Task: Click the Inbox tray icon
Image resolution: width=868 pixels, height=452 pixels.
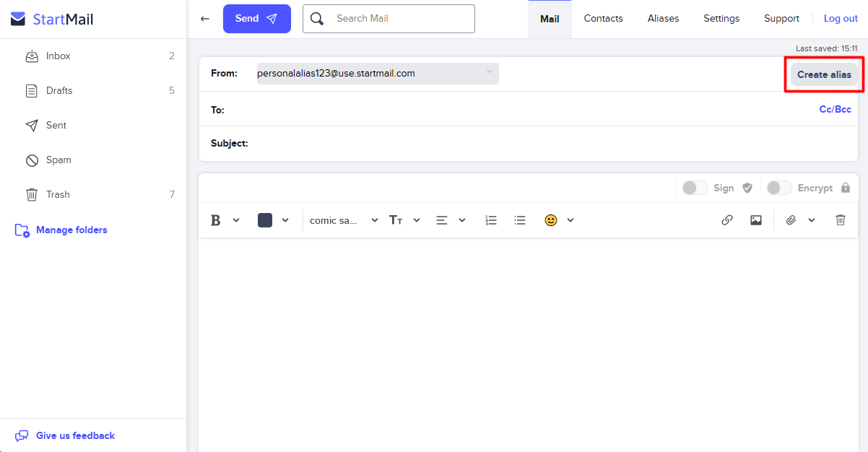Action: pyautogui.click(x=32, y=56)
